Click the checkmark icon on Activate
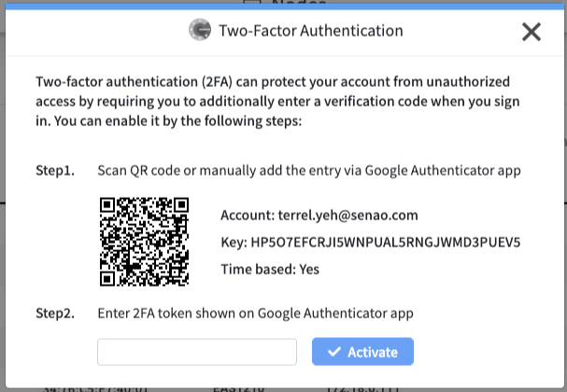The width and height of the screenshot is (567, 392). (333, 352)
